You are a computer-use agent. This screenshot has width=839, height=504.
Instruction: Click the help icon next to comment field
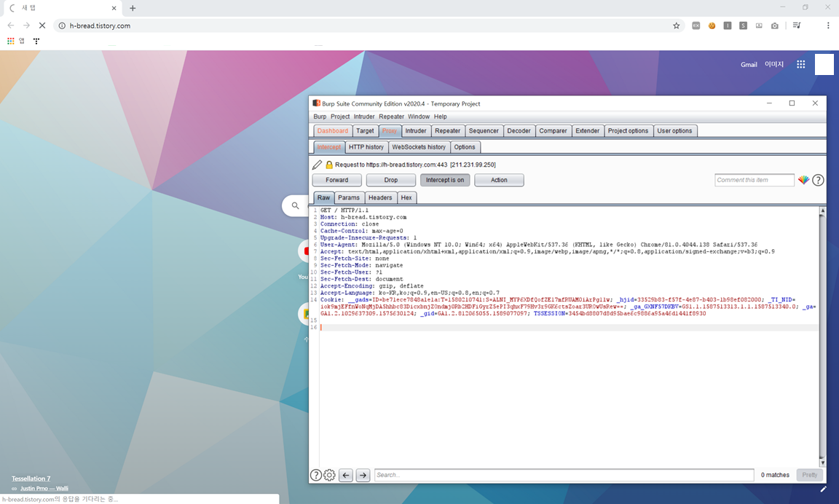(x=818, y=181)
